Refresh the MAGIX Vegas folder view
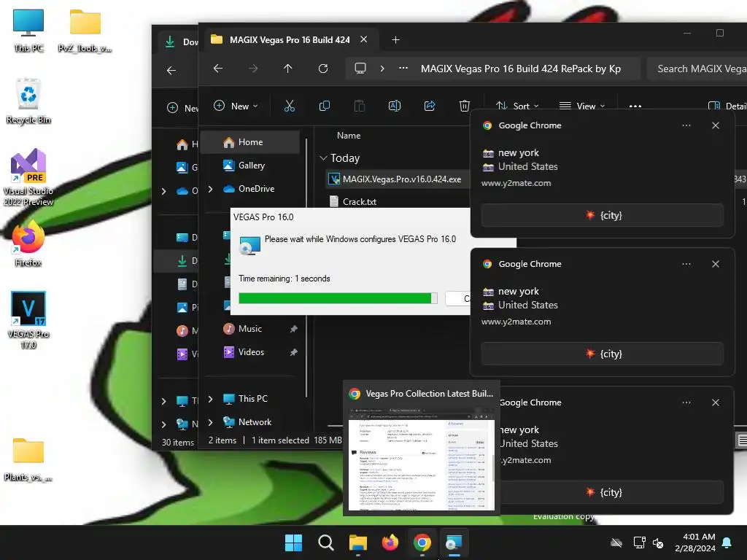 click(323, 69)
